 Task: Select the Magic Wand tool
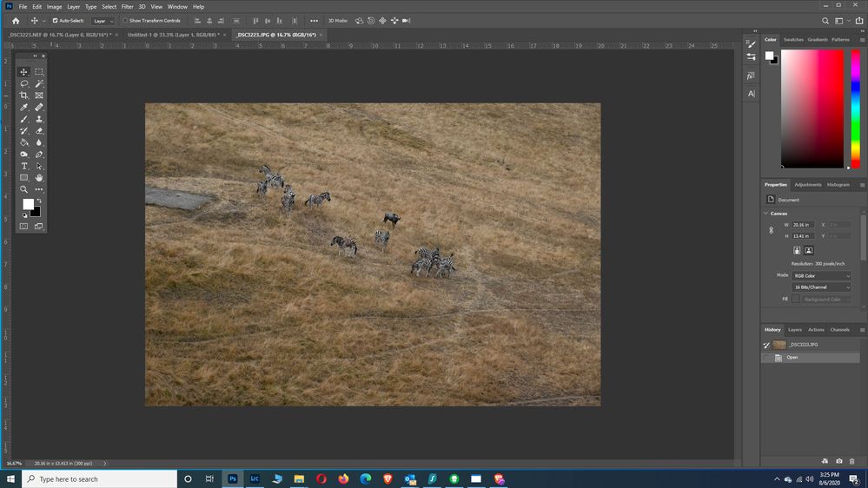(39, 84)
